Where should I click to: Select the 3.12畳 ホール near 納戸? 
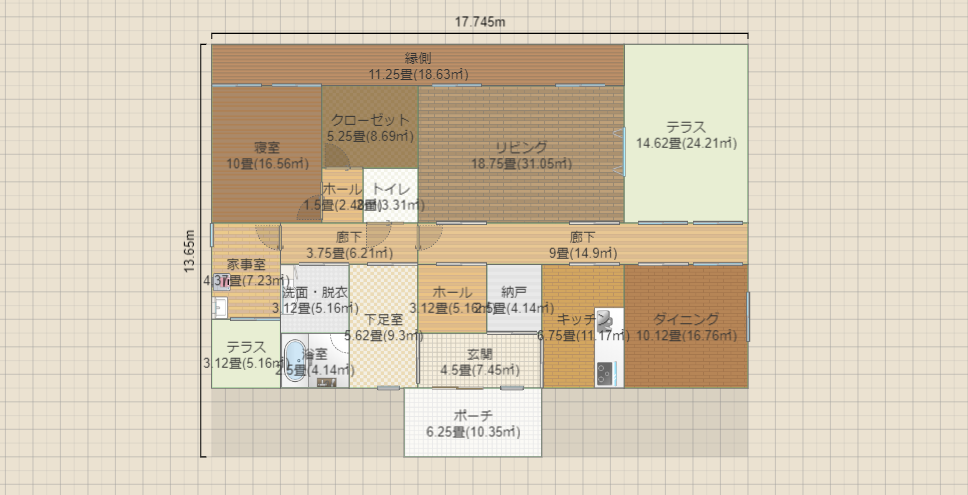coord(453,299)
